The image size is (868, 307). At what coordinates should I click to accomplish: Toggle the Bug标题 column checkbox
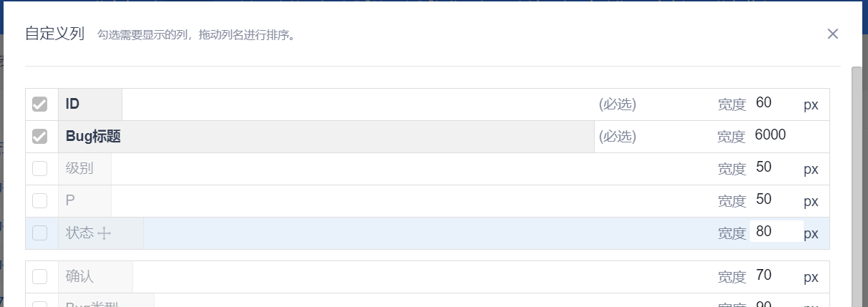[40, 137]
